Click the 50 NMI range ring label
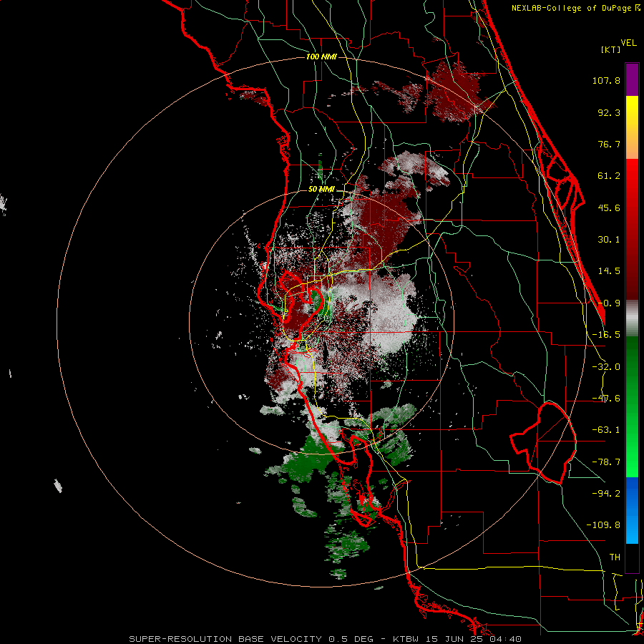644x644 pixels. coord(321,190)
